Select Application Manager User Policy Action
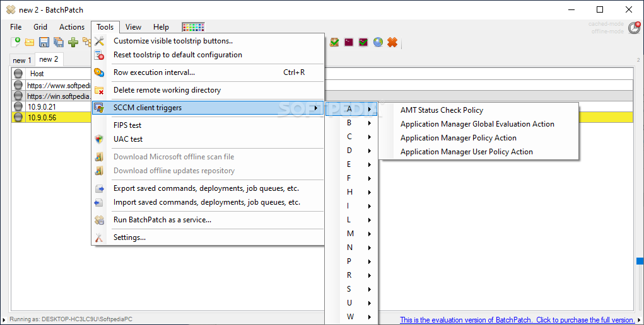This screenshot has height=325, width=644. pyautogui.click(x=479, y=152)
